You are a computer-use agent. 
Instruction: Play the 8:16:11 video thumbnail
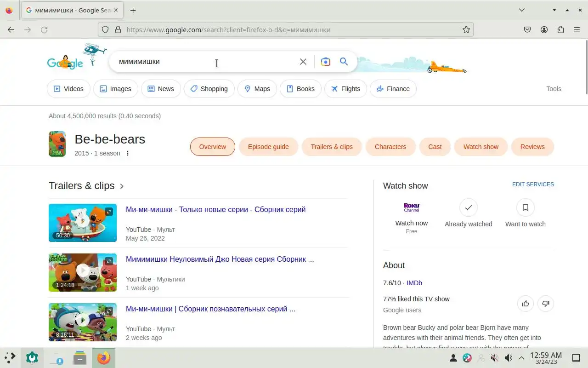(83, 322)
